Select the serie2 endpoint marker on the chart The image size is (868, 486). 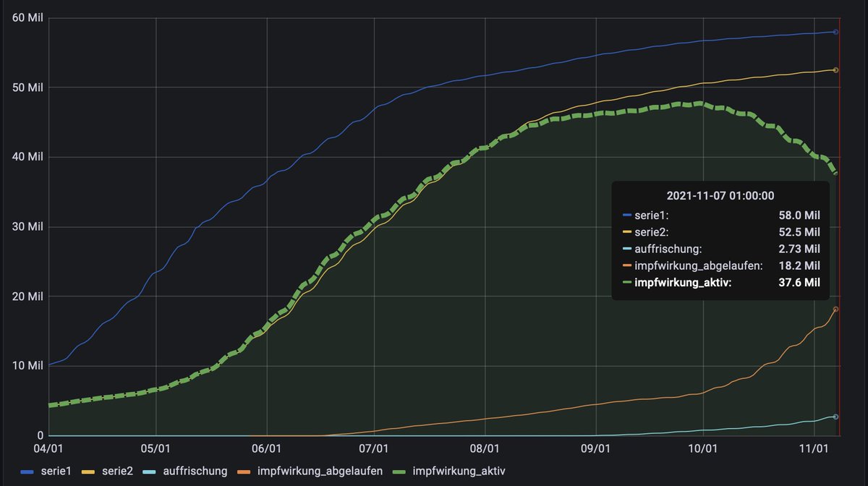coord(836,70)
